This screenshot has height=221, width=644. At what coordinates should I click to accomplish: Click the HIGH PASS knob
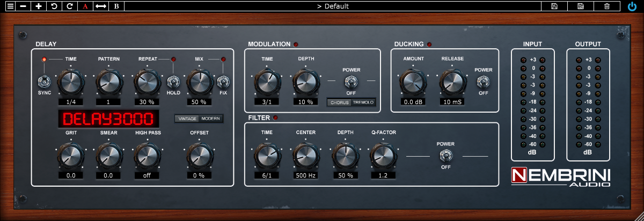pyautogui.click(x=148, y=156)
